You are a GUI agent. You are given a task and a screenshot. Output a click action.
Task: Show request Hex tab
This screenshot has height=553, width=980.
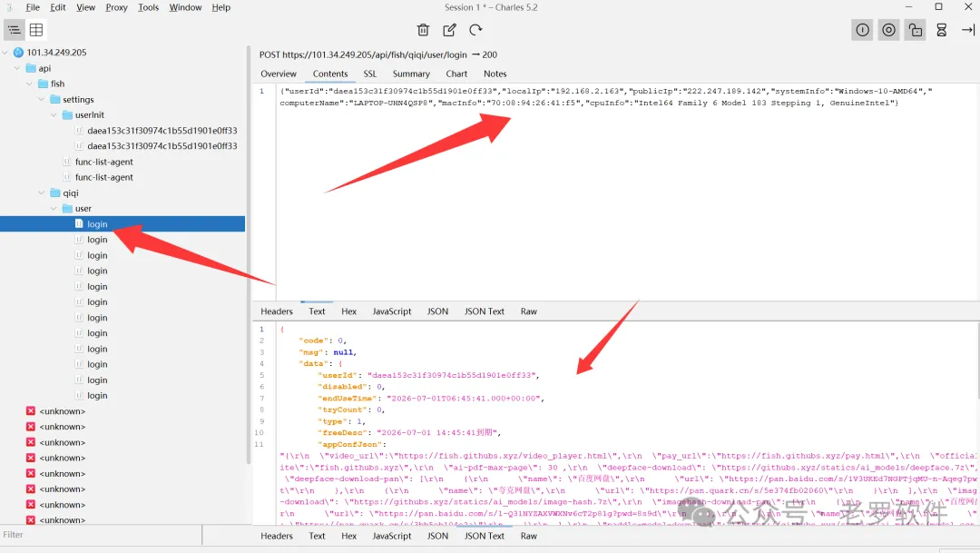click(348, 311)
